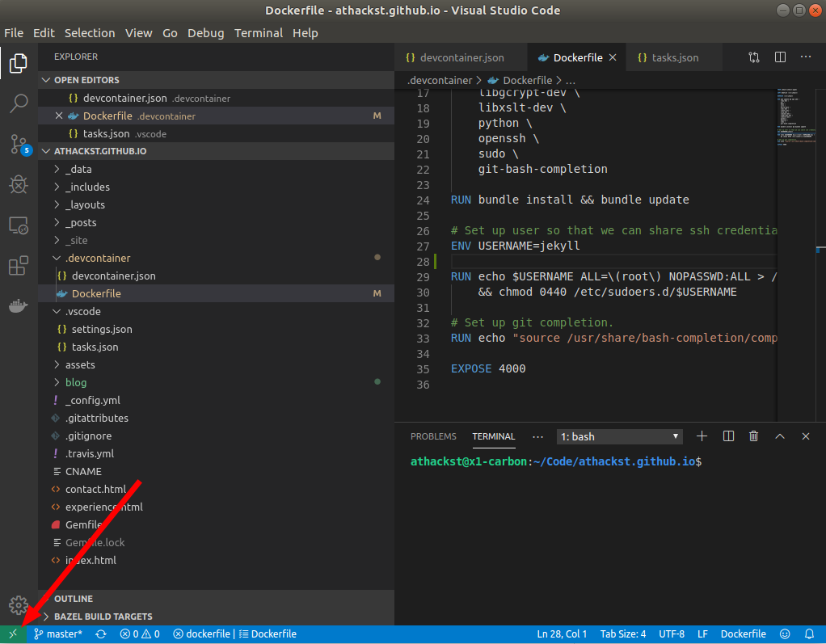Screen dimensions: 826x644
Task: Close the Dockerfile editor tab
Action: pyautogui.click(x=613, y=57)
